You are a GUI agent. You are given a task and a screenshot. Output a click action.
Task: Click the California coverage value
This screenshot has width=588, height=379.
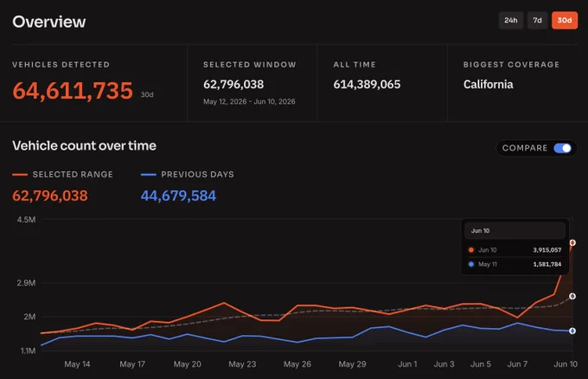pyautogui.click(x=489, y=85)
